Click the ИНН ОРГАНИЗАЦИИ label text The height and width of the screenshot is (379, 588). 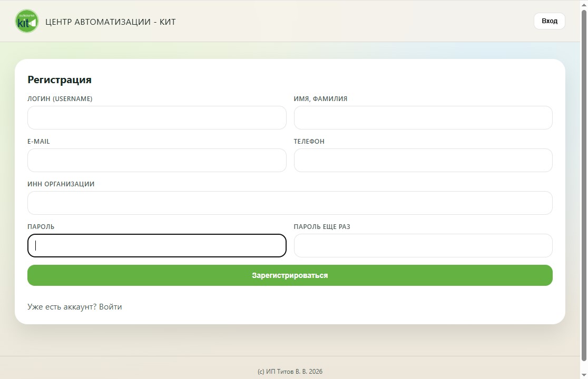point(61,184)
